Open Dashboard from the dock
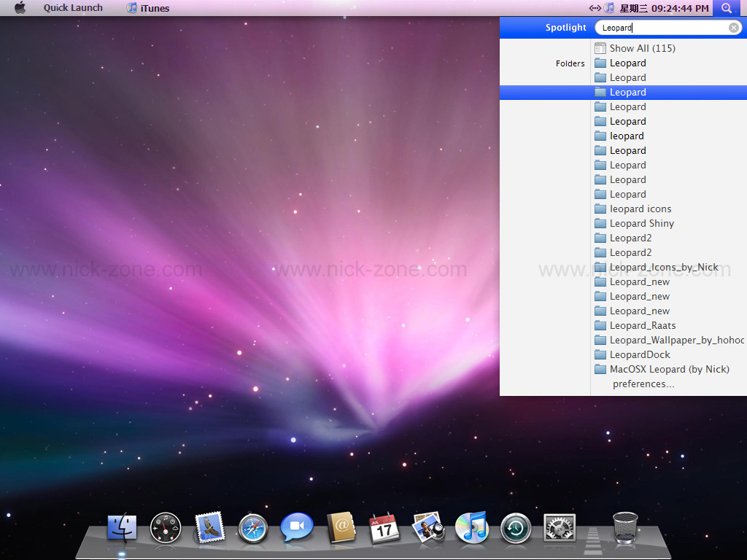Viewport: 747px width, 560px height. [x=166, y=528]
